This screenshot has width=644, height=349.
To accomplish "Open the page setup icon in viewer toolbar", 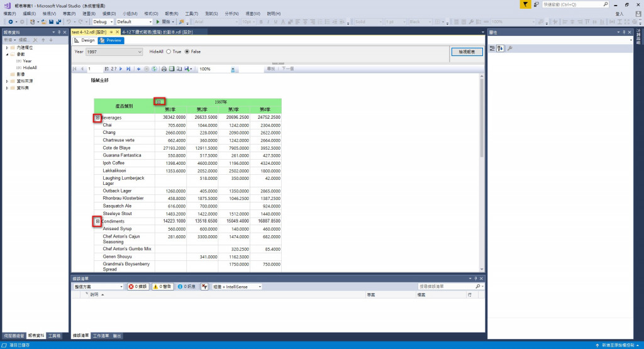I will point(179,69).
